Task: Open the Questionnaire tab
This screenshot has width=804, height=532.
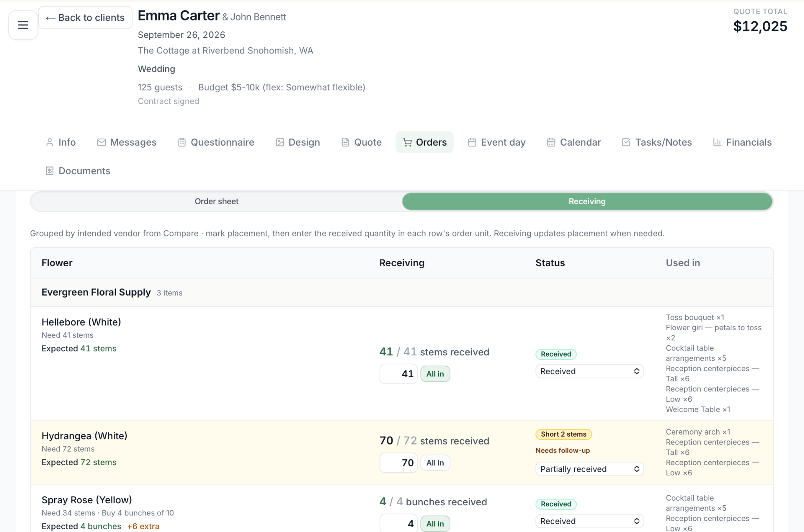Action: [216, 142]
